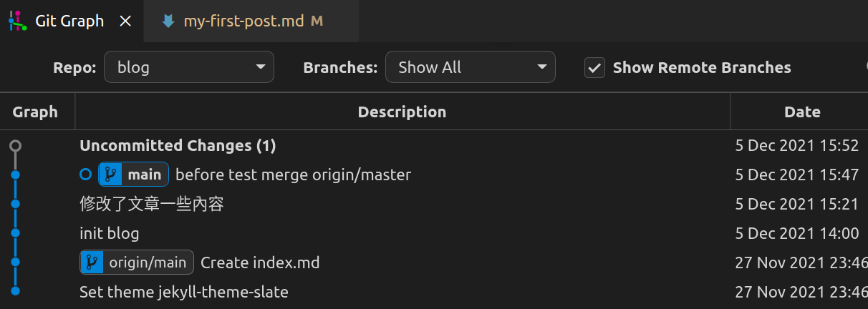Open the Branches dropdown showing Show All
The image size is (868, 309).
(470, 68)
